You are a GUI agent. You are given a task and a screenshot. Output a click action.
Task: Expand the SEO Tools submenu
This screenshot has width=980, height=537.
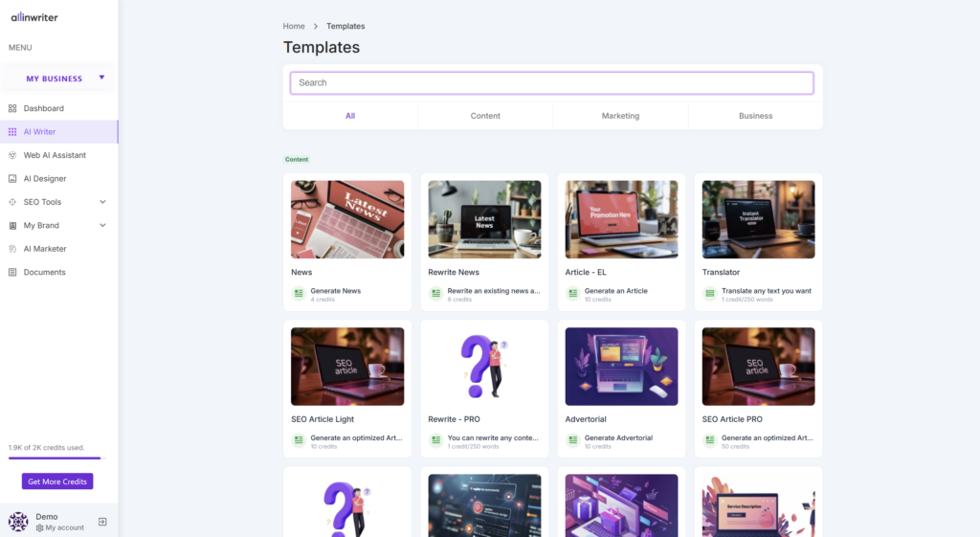(x=102, y=202)
